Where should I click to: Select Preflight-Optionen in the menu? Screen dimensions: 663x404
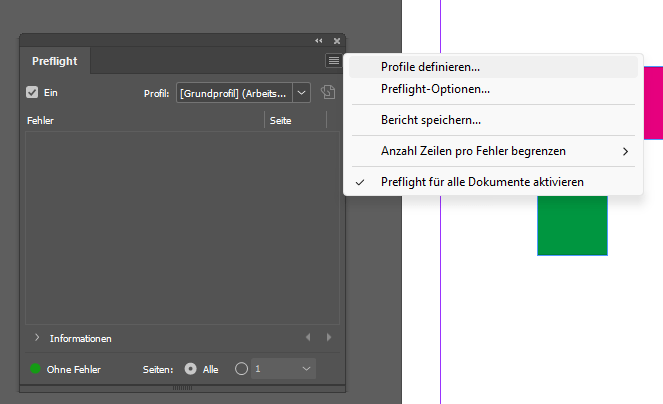[x=435, y=89]
